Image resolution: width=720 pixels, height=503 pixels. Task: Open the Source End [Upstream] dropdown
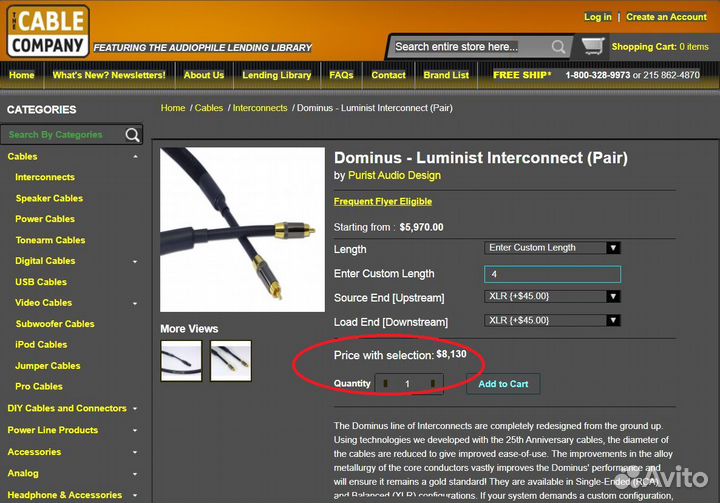click(552, 296)
